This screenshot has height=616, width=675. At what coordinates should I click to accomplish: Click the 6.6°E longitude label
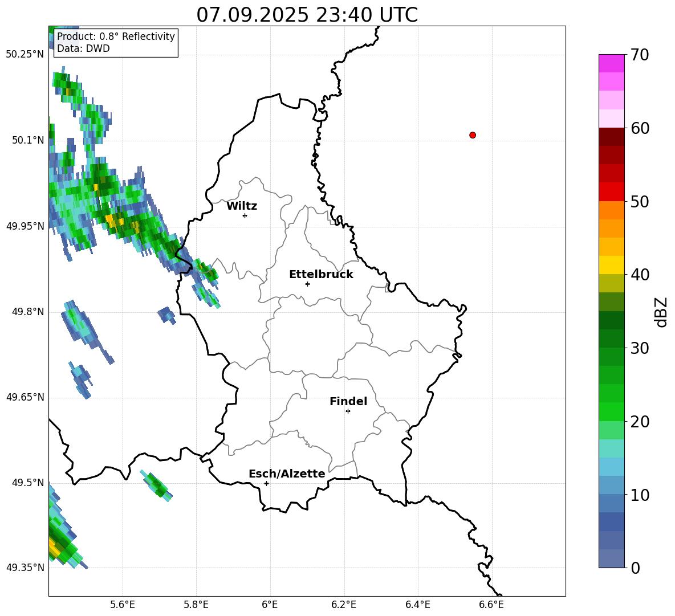[x=491, y=605]
